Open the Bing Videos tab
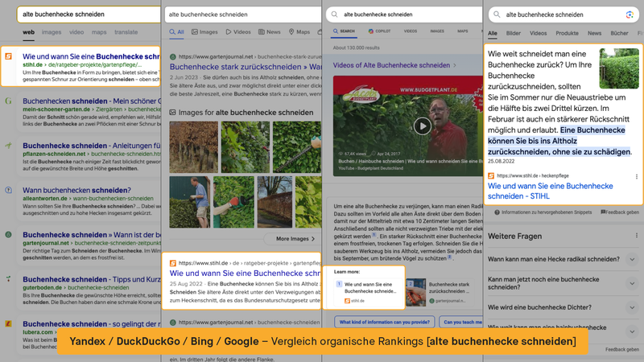Viewport: 644px width, 362px height. point(411,31)
